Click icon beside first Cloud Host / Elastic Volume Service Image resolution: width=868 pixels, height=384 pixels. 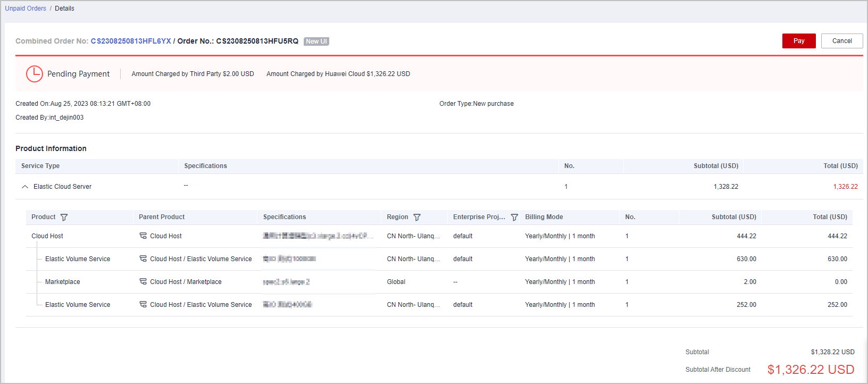tap(143, 258)
